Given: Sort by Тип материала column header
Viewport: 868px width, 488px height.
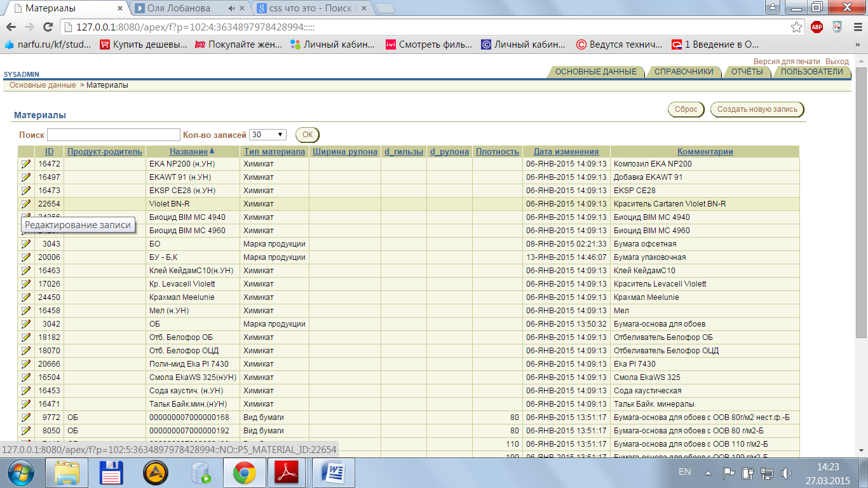Looking at the screenshot, I should (275, 151).
